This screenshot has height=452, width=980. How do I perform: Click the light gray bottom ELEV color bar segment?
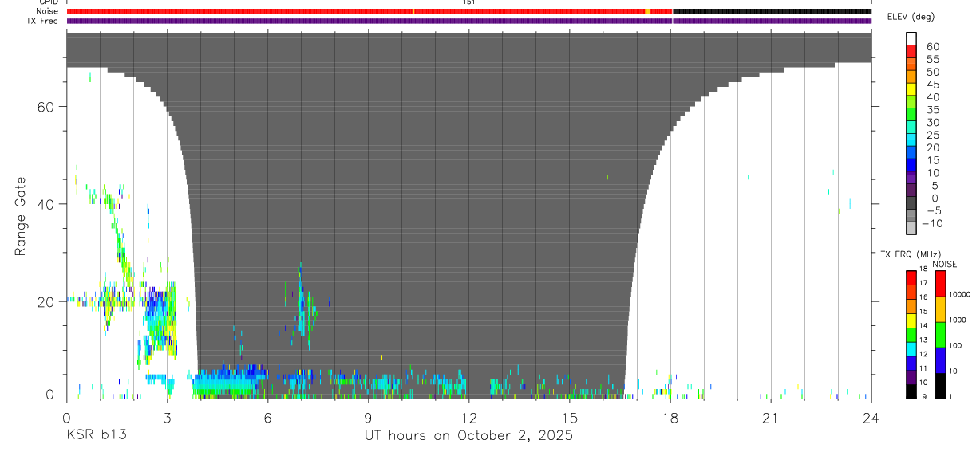click(911, 229)
